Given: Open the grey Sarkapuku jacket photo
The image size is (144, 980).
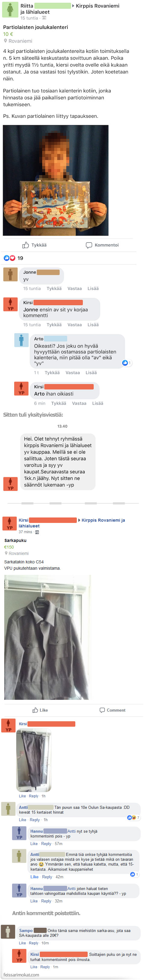Looking at the screenshot, I should pos(47,637).
